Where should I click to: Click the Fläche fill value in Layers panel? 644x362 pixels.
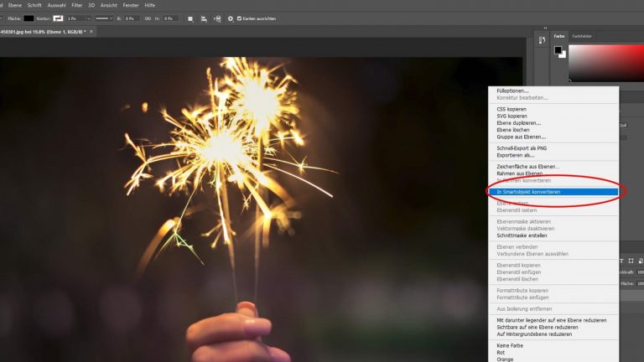coord(640,283)
